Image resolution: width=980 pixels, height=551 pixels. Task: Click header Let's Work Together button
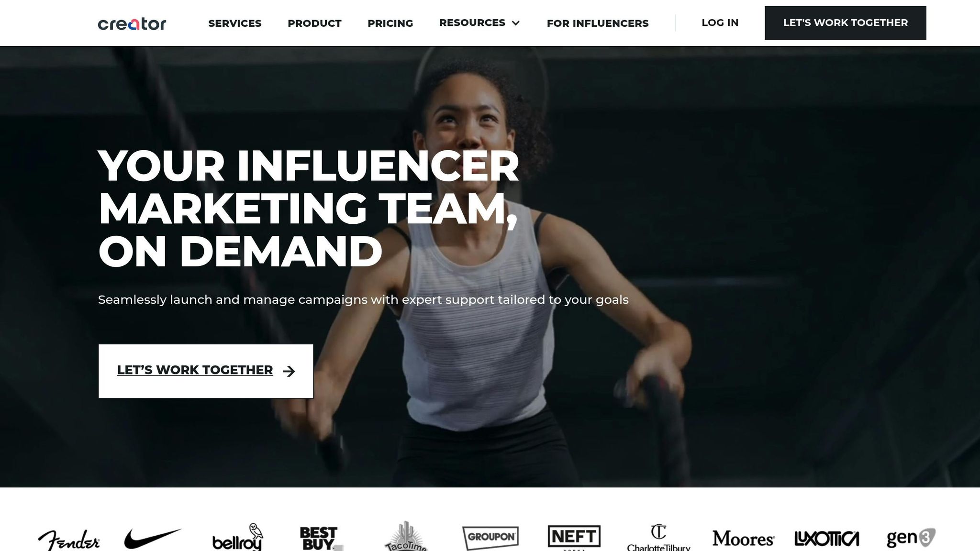(x=845, y=23)
